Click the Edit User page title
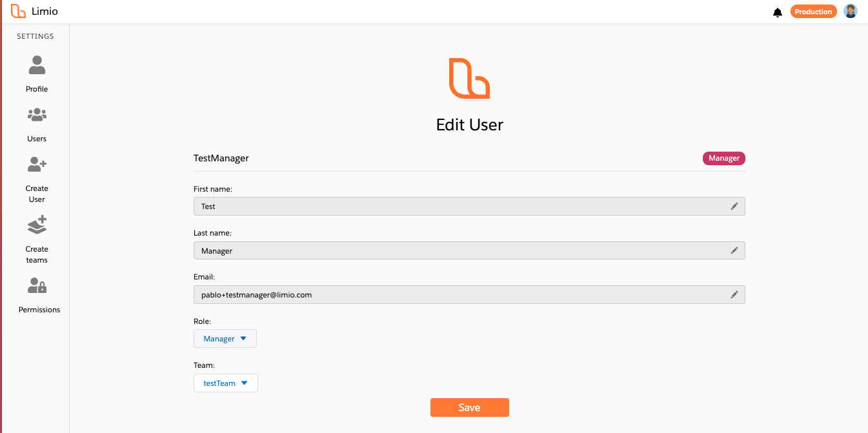The height and width of the screenshot is (433, 868). point(470,125)
